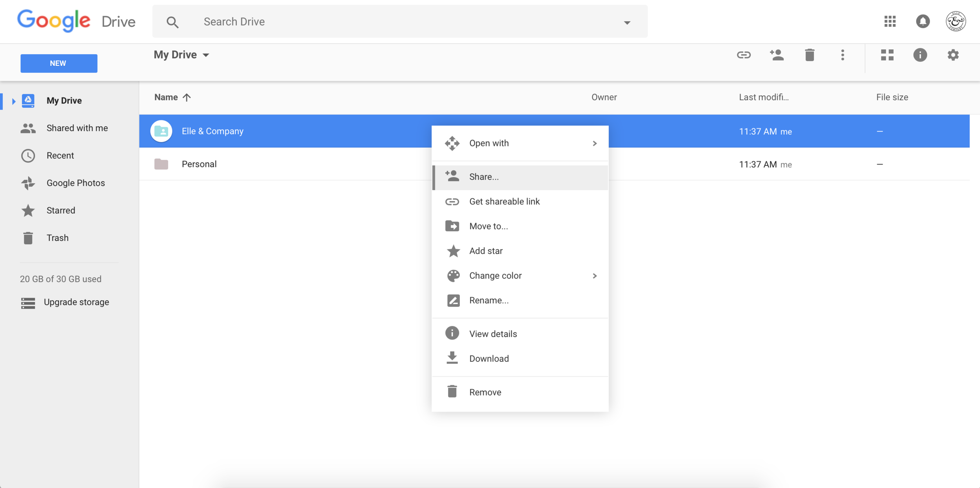980x488 pixels.
Task: Open the details info icon
Action: tap(920, 55)
